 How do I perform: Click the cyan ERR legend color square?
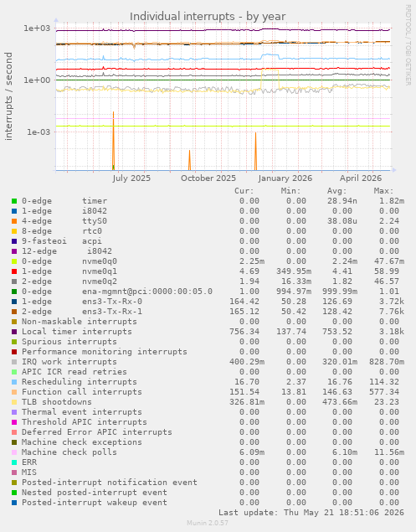tap(14, 462)
